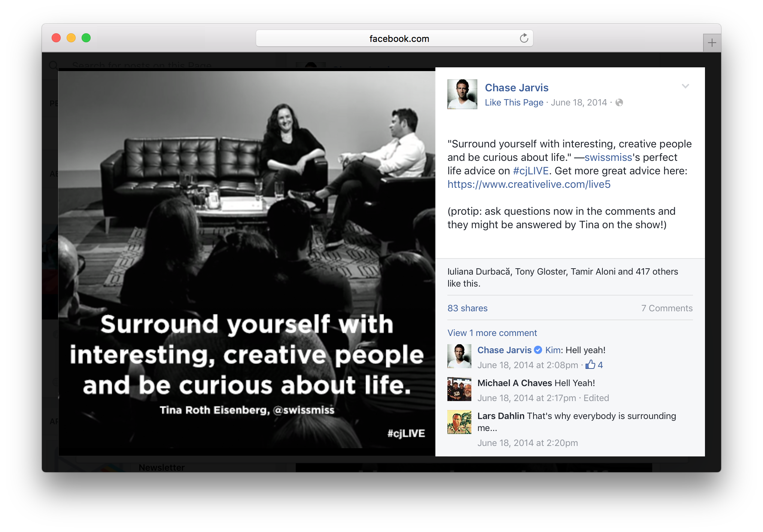Expand hidden comments via View 1 more comment
This screenshot has width=763, height=532.
point(492,333)
